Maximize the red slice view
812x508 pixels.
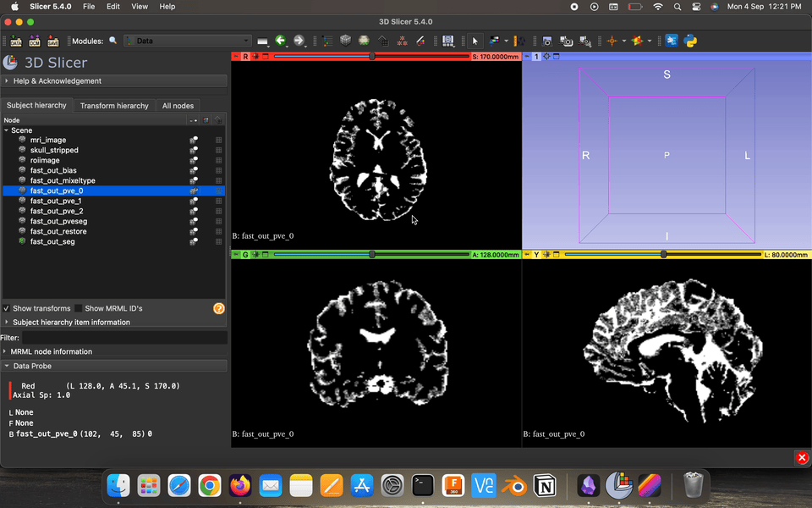point(266,57)
